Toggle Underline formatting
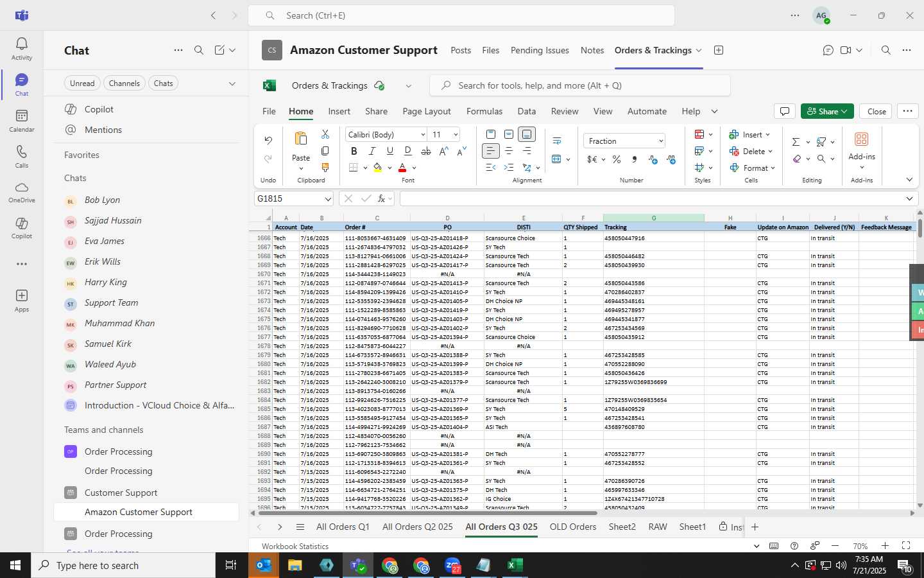This screenshot has height=578, width=924. coord(389,151)
